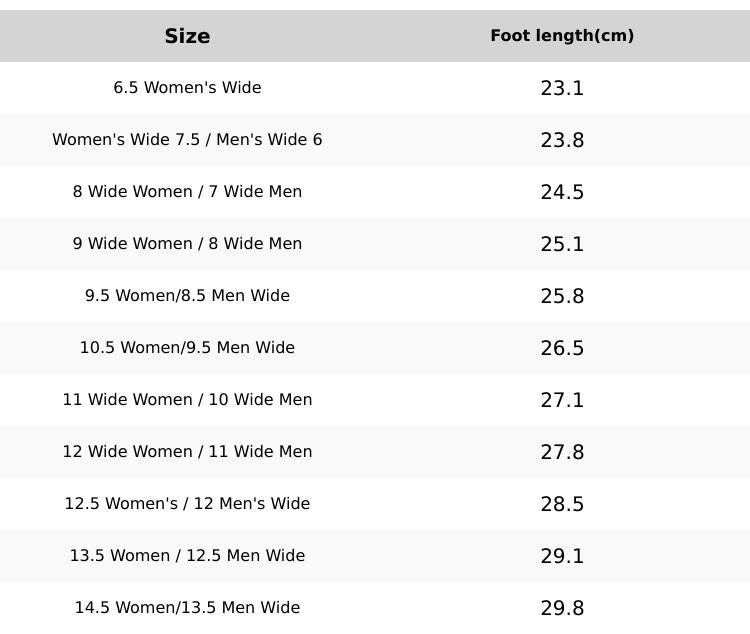750x634 pixels.
Task: Click the Size column header
Action: (187, 36)
